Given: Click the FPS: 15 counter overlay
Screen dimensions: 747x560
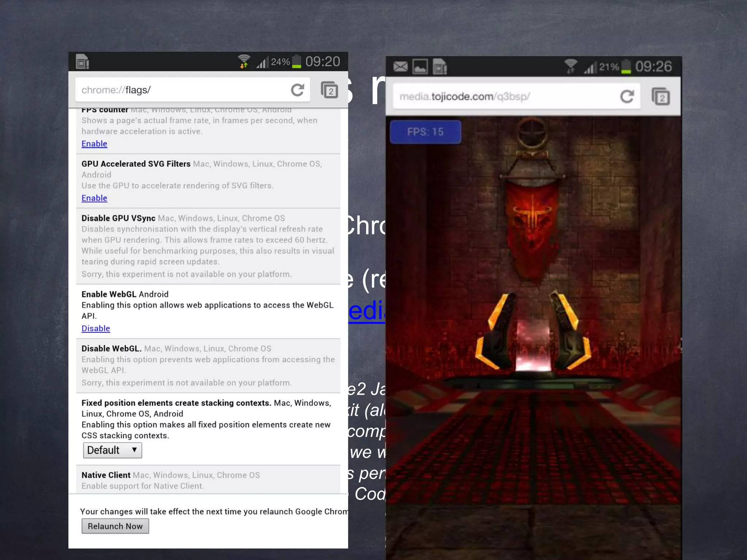Looking at the screenshot, I should (x=425, y=132).
